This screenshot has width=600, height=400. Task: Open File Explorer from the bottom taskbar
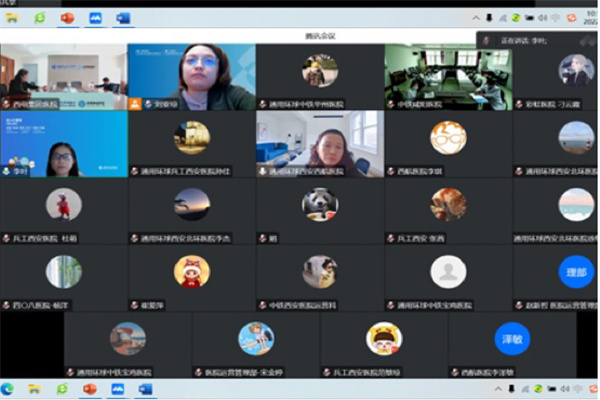tap(35, 388)
